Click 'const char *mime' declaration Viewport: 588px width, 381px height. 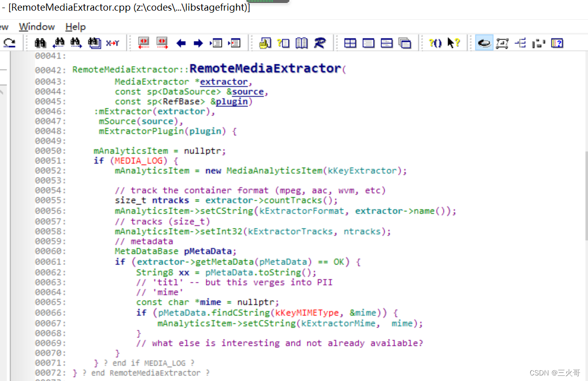pyautogui.click(x=178, y=302)
